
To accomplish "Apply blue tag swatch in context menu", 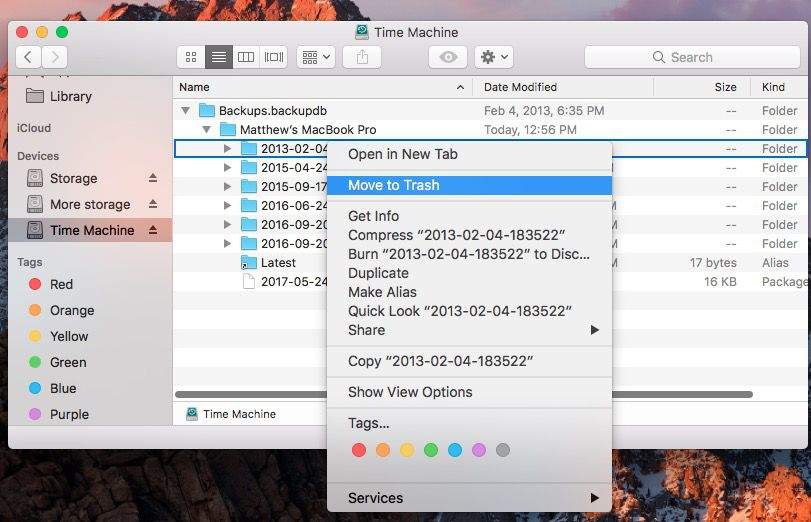I will [455, 450].
